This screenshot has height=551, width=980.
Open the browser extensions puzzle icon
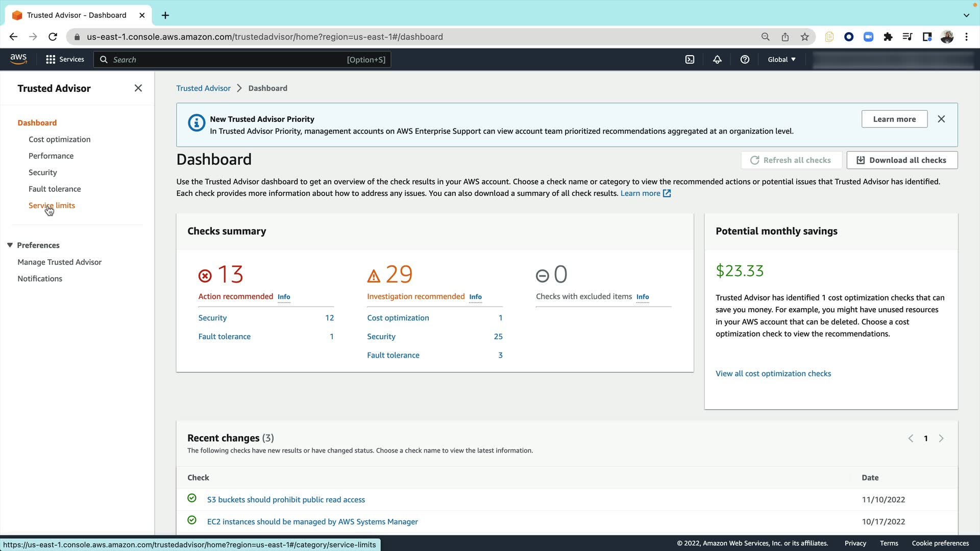(x=888, y=37)
